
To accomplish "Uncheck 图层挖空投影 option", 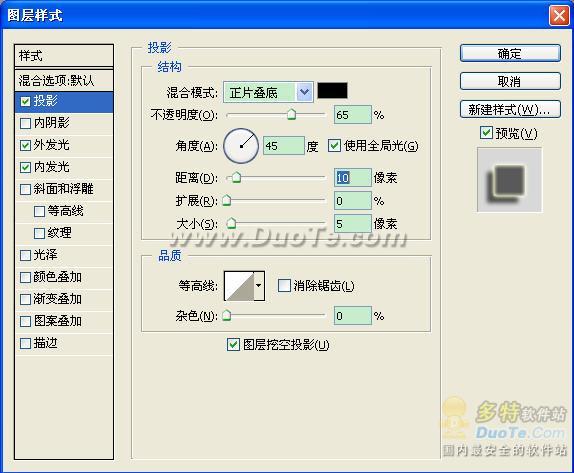I will coord(233,344).
